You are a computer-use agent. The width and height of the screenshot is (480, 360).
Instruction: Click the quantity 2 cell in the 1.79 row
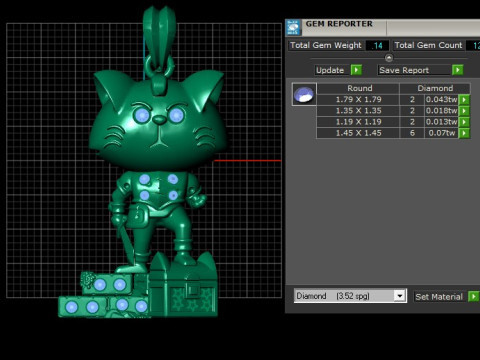pos(412,99)
